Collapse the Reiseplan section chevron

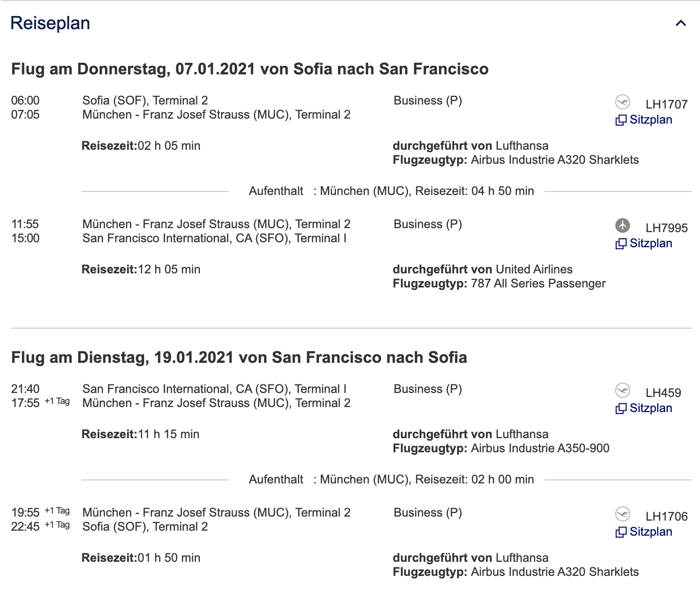tap(680, 23)
